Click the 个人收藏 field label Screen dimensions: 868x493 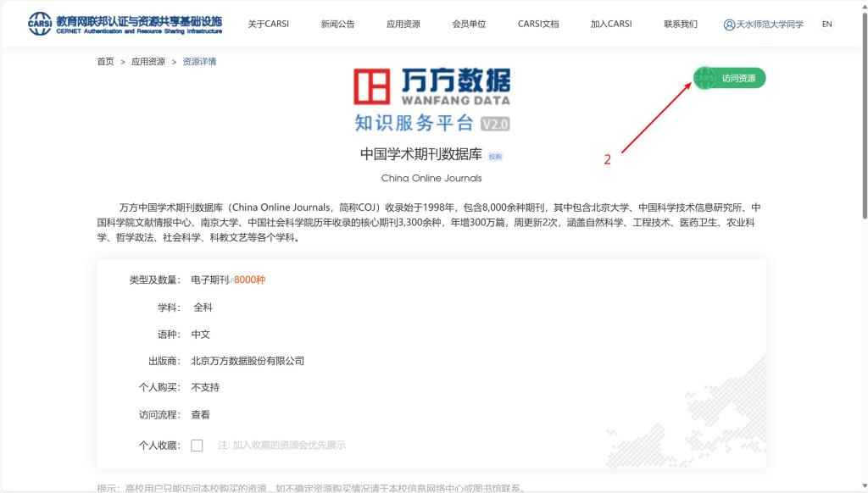159,446
